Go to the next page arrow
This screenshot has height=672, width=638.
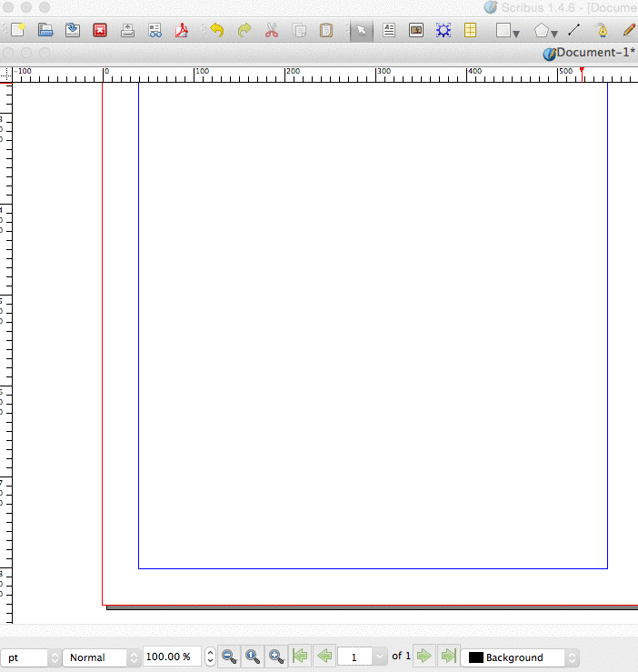pyautogui.click(x=424, y=657)
